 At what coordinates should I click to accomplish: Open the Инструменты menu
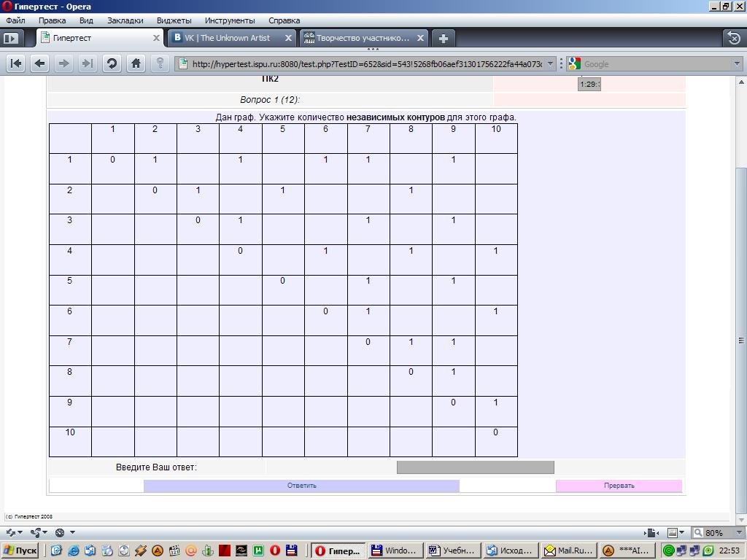(x=230, y=20)
